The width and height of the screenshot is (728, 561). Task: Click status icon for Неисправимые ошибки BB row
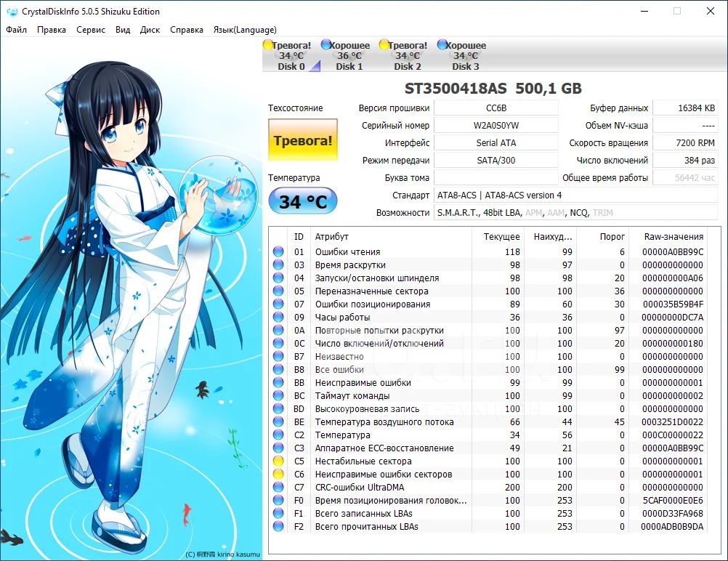pyautogui.click(x=278, y=383)
